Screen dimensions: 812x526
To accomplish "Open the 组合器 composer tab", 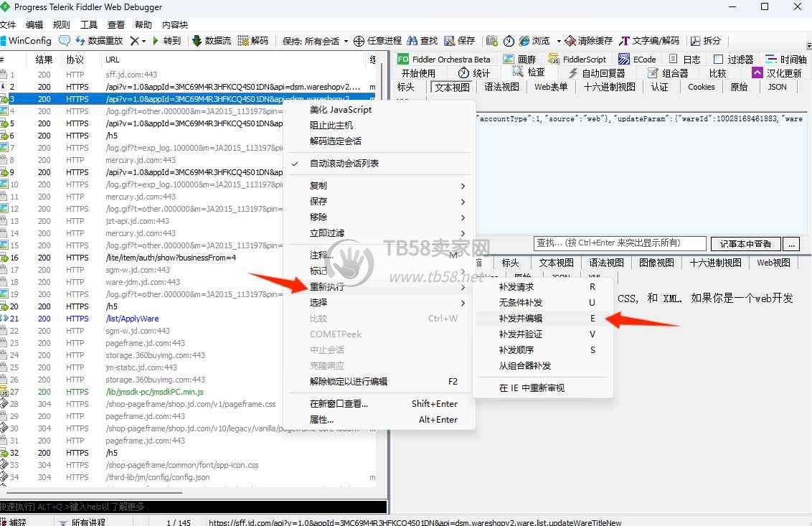I will (x=668, y=73).
